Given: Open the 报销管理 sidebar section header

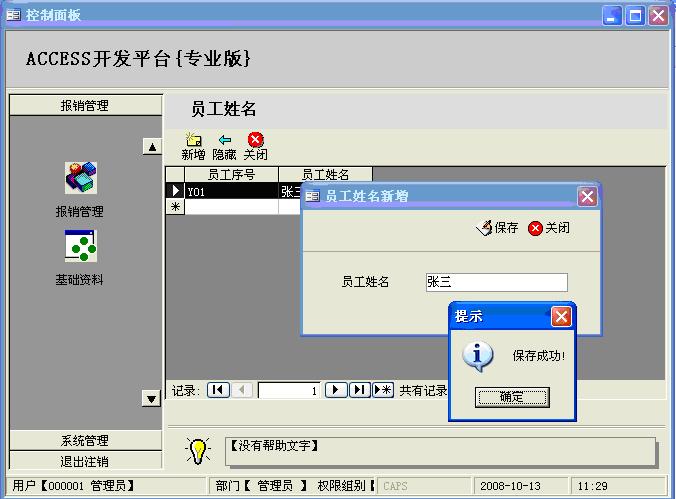Looking at the screenshot, I should (x=85, y=105).
